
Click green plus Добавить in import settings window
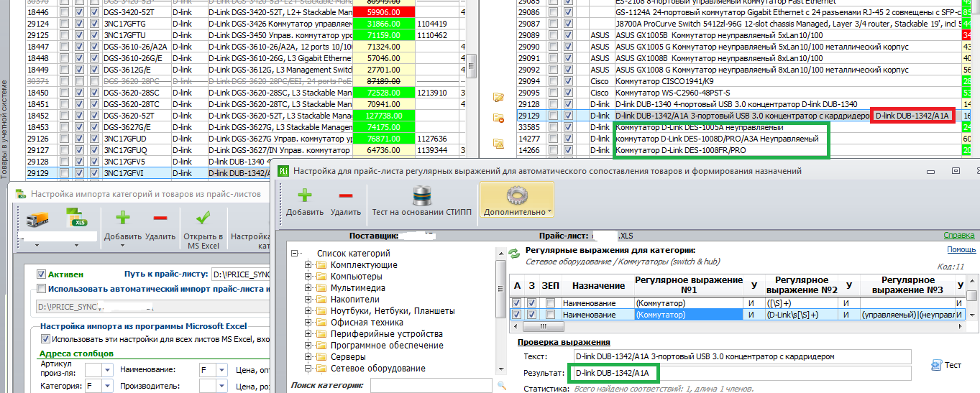[122, 218]
